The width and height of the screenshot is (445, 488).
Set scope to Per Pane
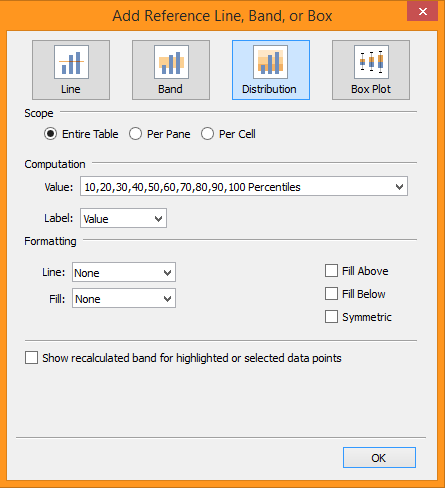pyautogui.click(x=136, y=134)
